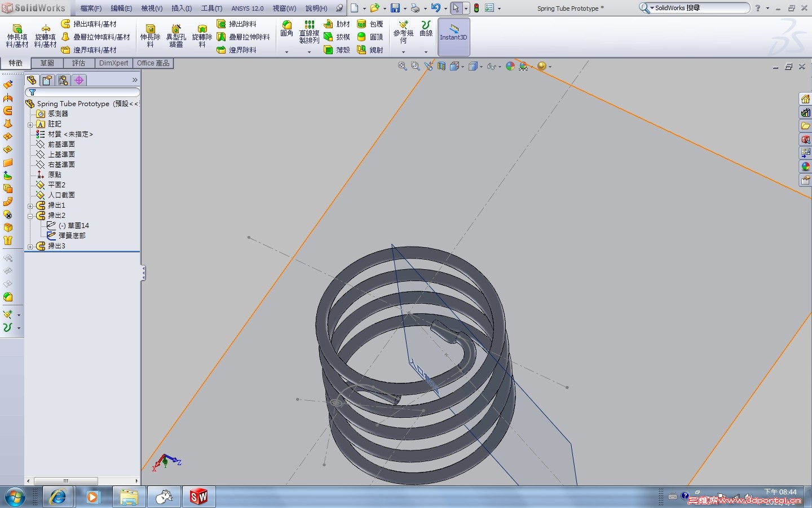Viewport: 812px width, 508px height.
Task: Select the 肋材 rib tool
Action: coord(337,24)
